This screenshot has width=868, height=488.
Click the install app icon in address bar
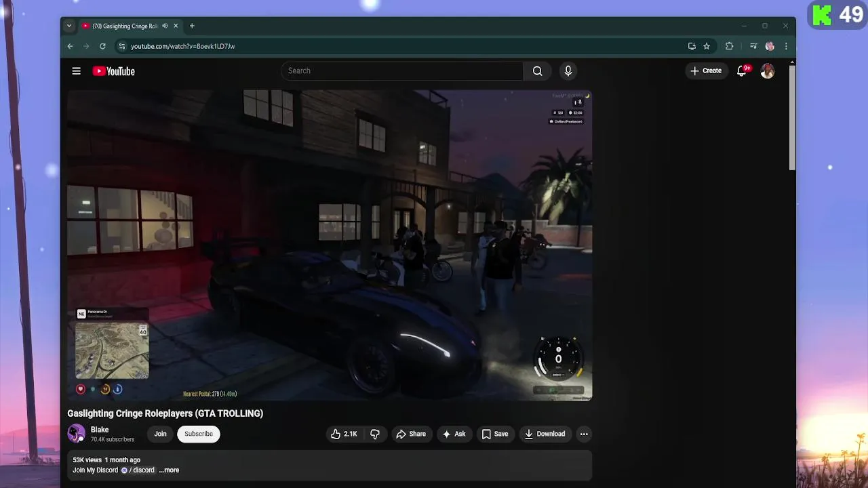click(x=692, y=46)
